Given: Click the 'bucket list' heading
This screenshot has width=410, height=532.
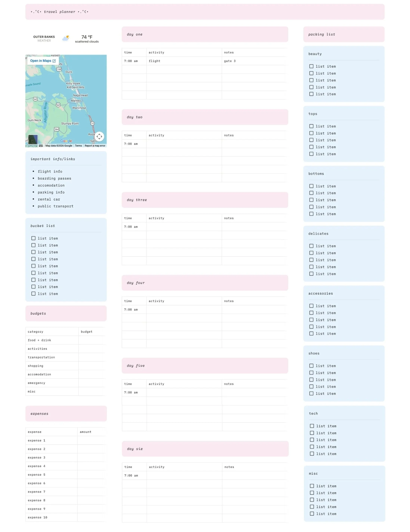Looking at the screenshot, I should (43, 226).
